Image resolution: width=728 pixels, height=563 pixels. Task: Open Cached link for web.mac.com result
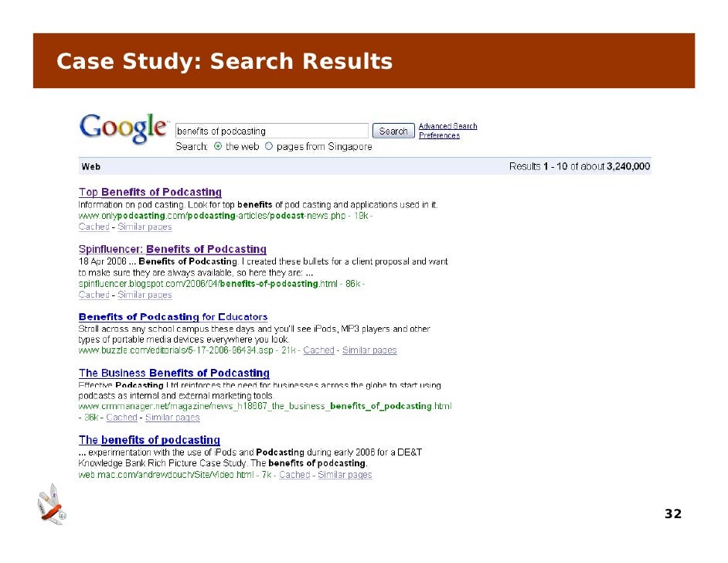click(x=294, y=475)
